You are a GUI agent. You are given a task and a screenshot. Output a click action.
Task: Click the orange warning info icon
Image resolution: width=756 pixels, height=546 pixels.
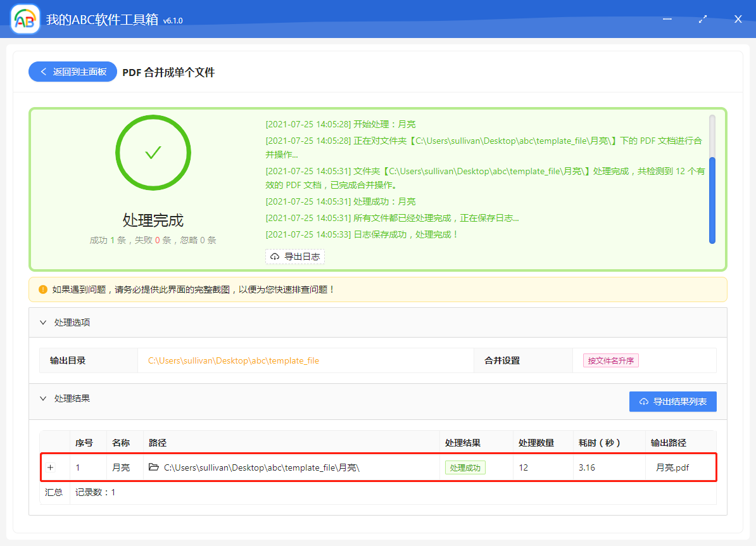click(x=43, y=289)
